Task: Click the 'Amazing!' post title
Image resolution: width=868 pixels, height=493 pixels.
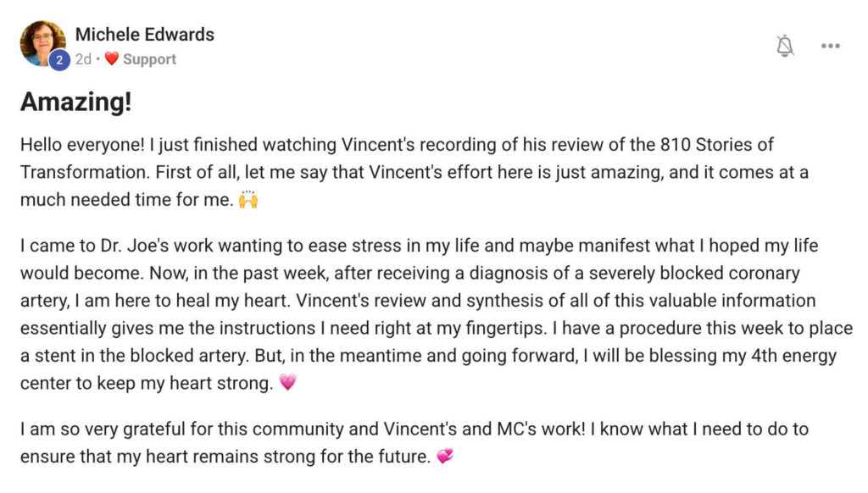Action: [x=76, y=102]
